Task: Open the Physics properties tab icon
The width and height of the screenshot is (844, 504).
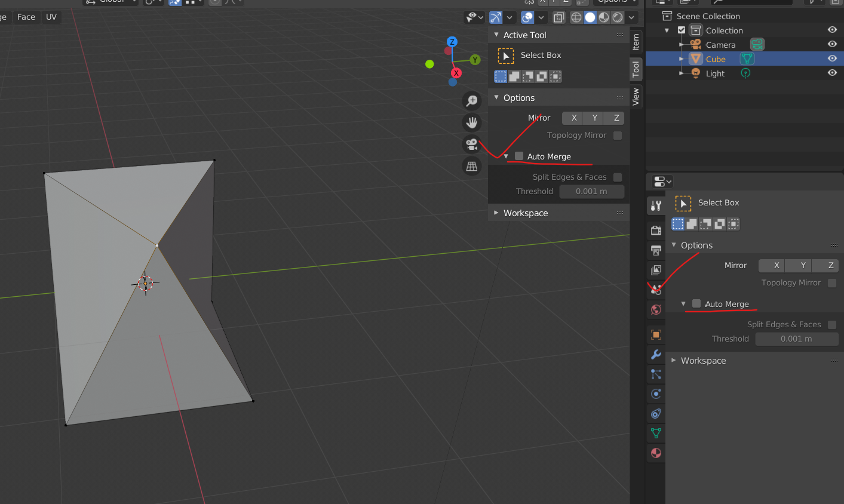Action: [x=656, y=394]
